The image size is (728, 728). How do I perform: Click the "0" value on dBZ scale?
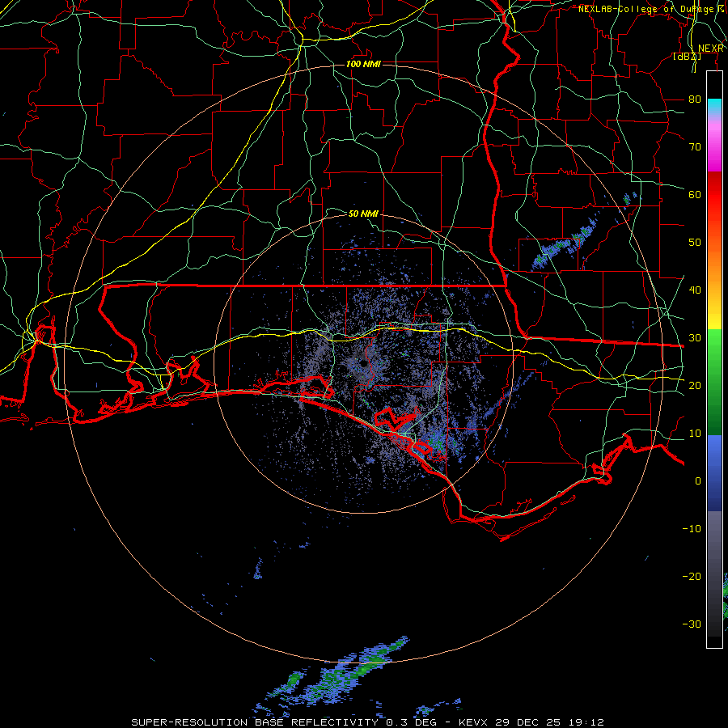pos(698,481)
